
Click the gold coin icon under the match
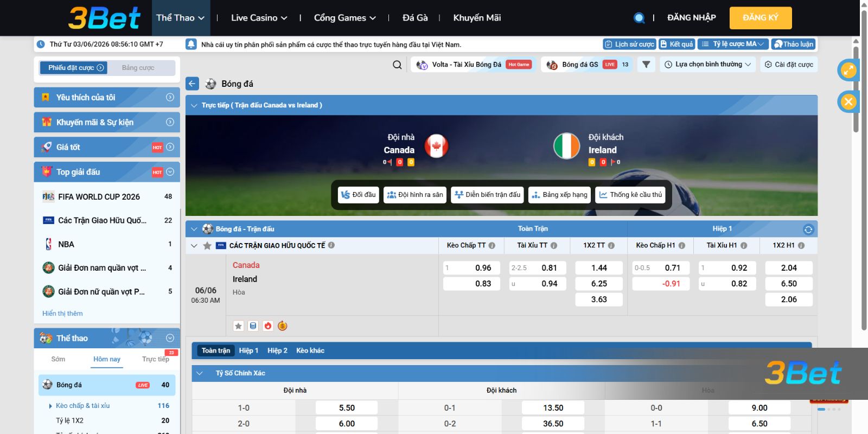coord(282,326)
